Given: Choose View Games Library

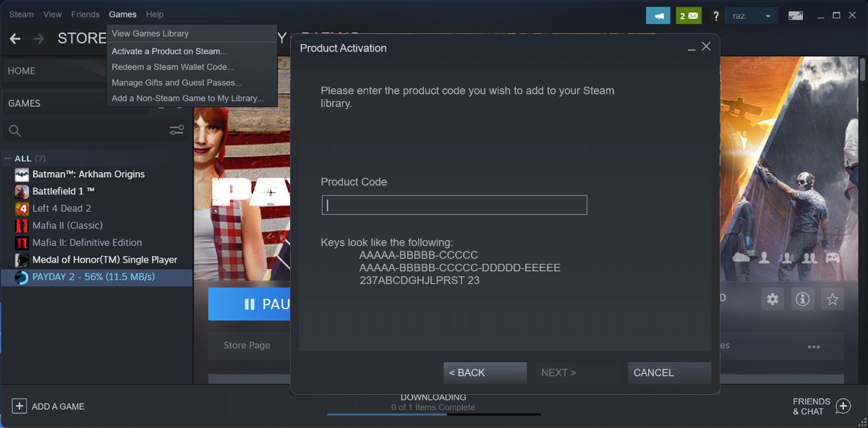Looking at the screenshot, I should (x=150, y=33).
